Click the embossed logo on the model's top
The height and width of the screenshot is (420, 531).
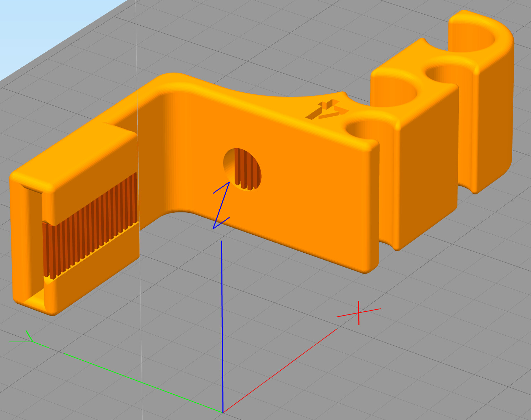tap(327, 110)
